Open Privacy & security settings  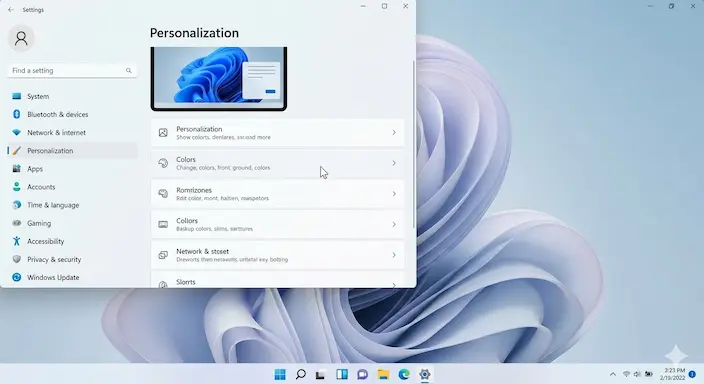(x=72, y=259)
